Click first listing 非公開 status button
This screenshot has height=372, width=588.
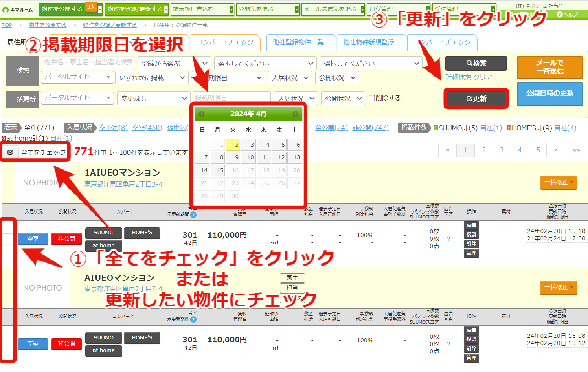tap(66, 239)
